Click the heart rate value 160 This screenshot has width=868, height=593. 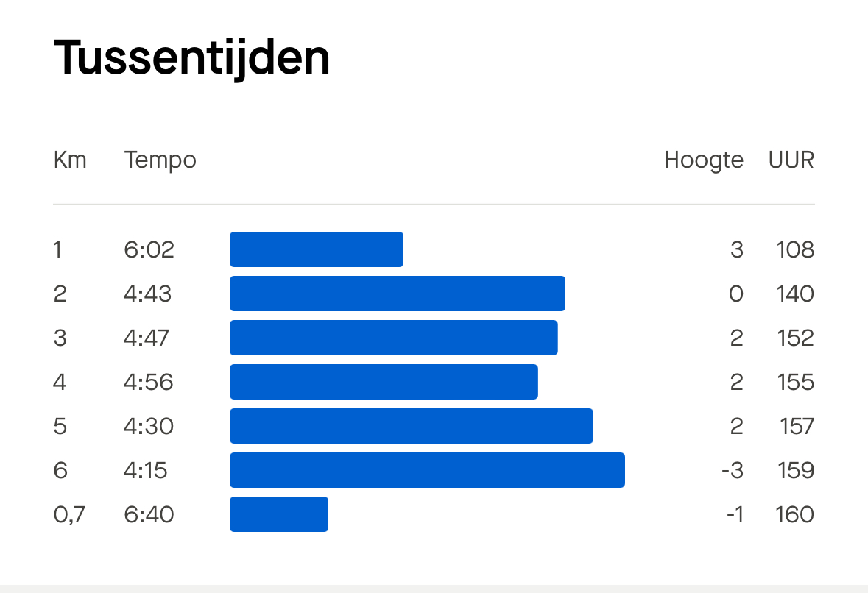tap(795, 515)
